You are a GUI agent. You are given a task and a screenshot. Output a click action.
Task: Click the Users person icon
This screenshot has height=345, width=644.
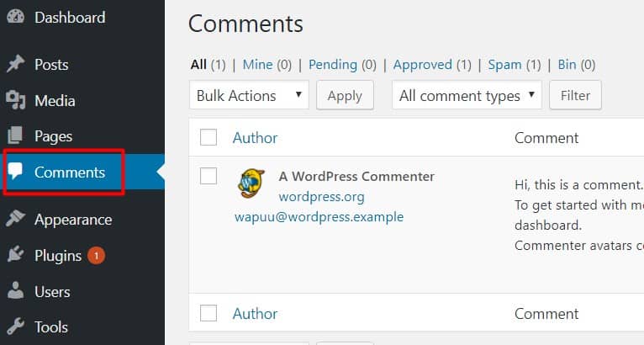coord(15,292)
